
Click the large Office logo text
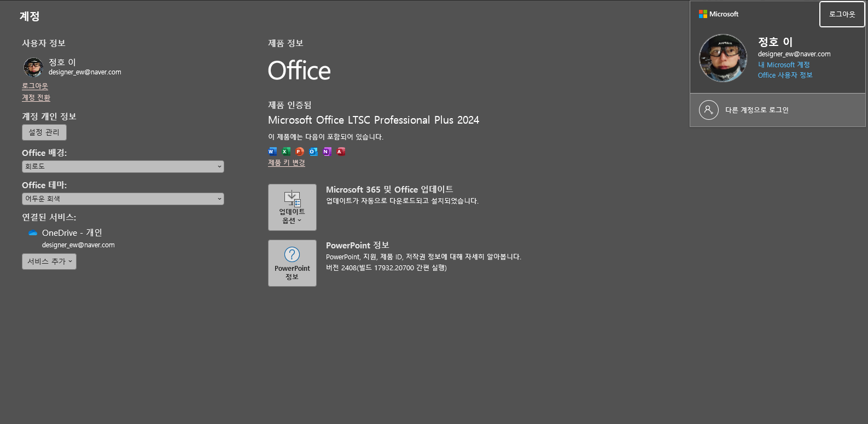coord(299,71)
